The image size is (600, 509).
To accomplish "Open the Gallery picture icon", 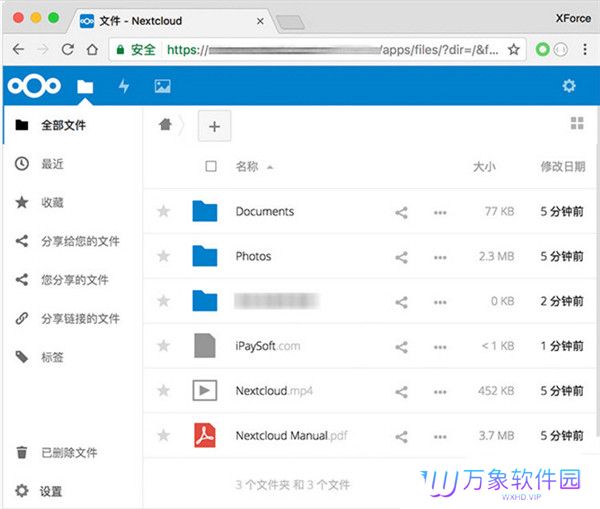I will click(x=163, y=86).
